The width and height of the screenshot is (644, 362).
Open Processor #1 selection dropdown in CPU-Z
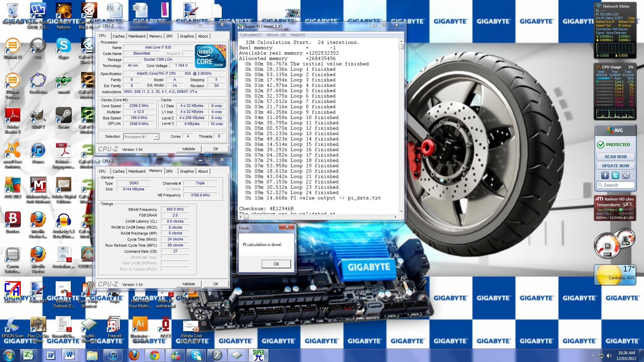[141, 136]
